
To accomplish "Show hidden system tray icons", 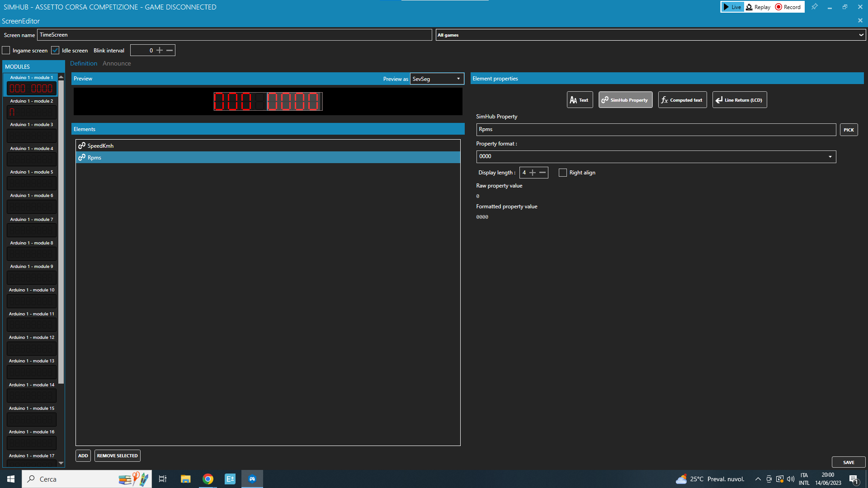I will click(758, 479).
